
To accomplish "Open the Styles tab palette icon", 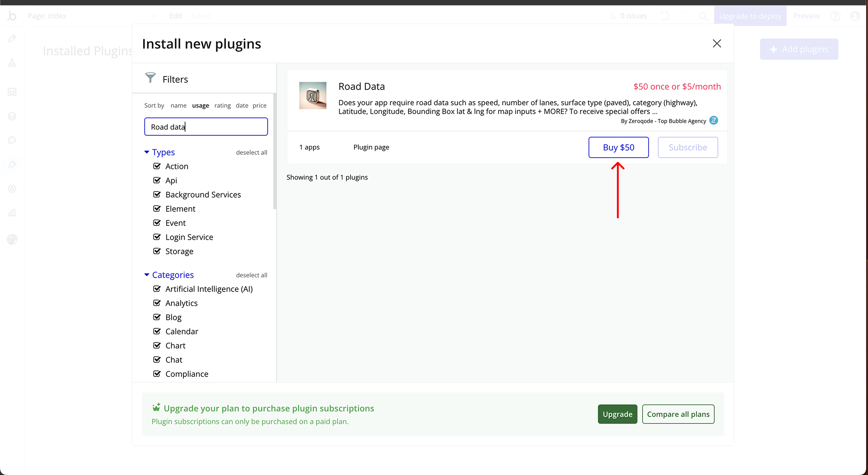I will tap(12, 140).
